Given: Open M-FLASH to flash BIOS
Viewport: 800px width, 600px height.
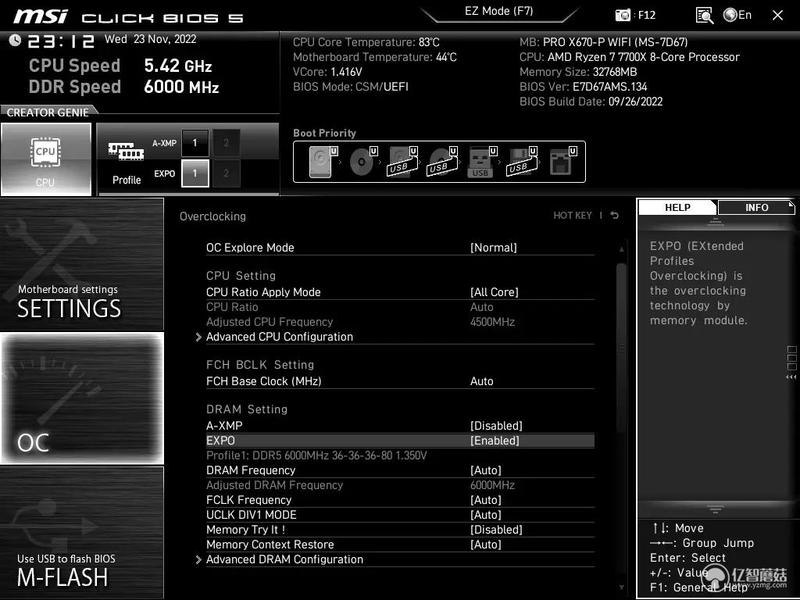Looking at the screenshot, I should click(x=82, y=532).
